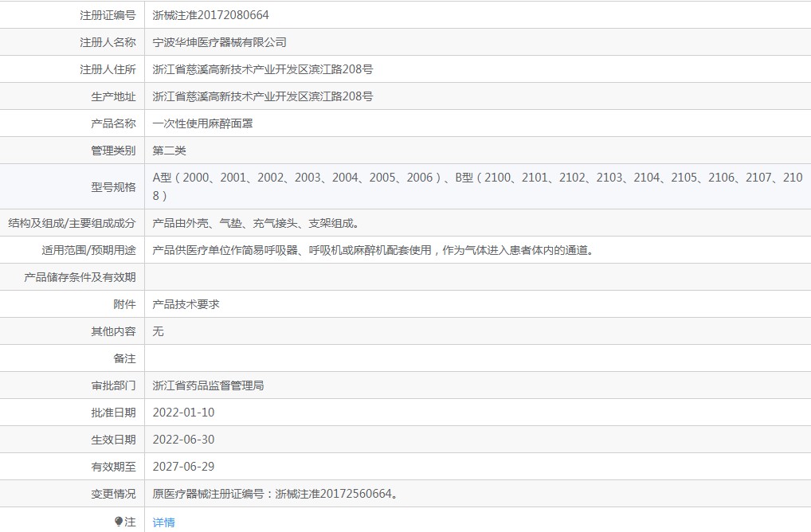
Task: Select registration number 浙械注准20172080664
Action: point(210,15)
